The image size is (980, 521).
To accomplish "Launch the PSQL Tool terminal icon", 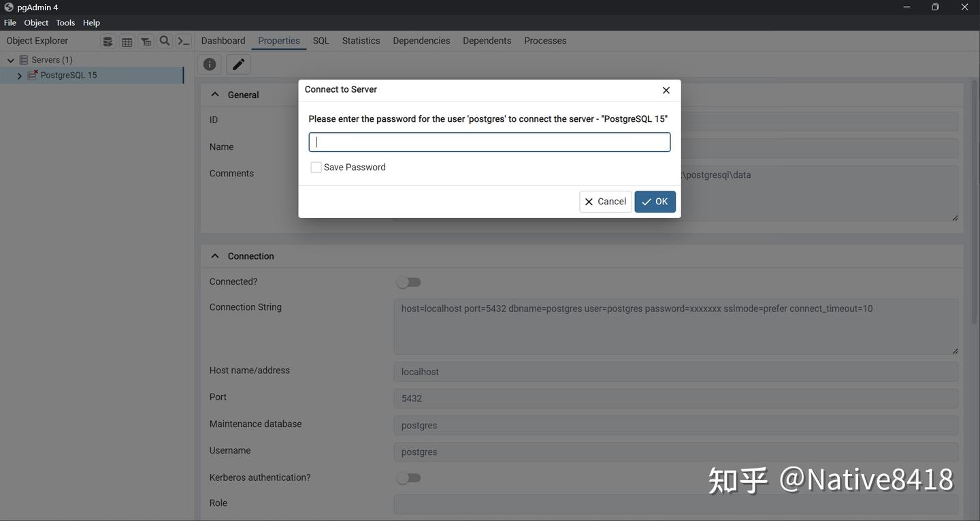I will coord(184,41).
